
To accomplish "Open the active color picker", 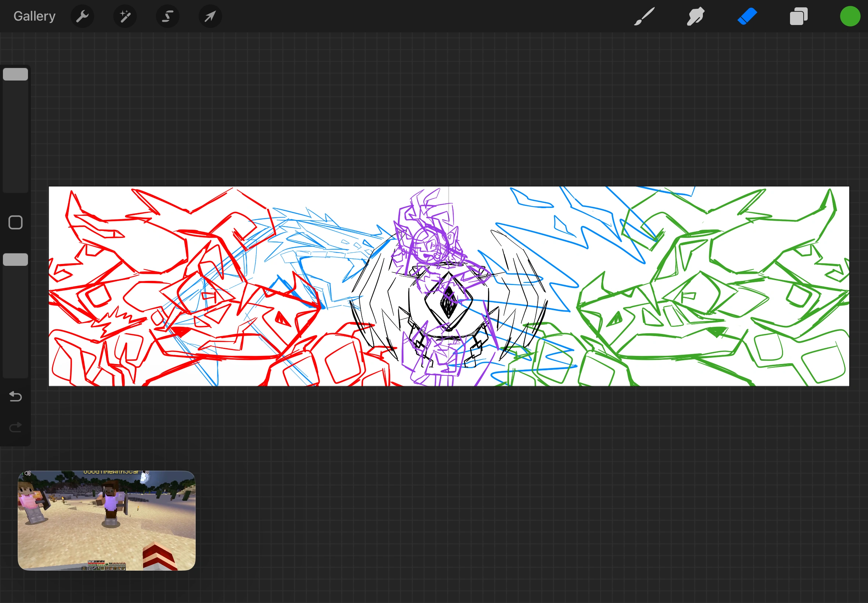I will tap(850, 16).
